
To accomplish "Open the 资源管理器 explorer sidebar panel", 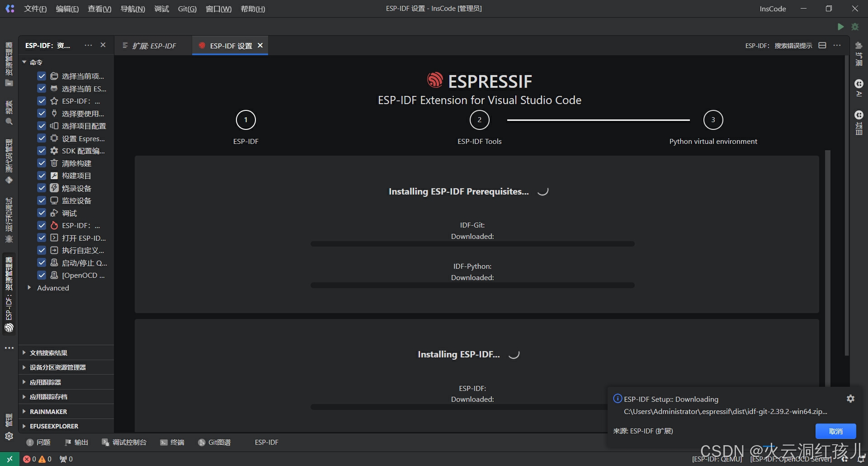I will (9, 64).
